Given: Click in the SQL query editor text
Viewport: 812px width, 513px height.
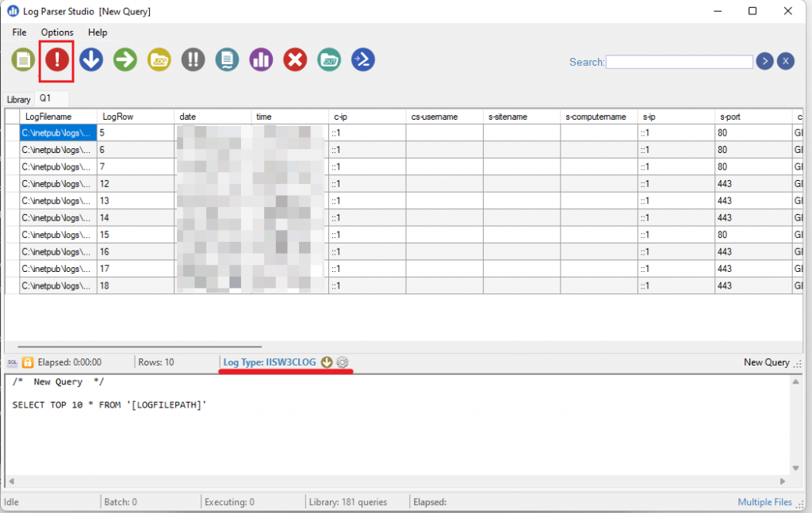Looking at the screenshot, I should click(109, 405).
